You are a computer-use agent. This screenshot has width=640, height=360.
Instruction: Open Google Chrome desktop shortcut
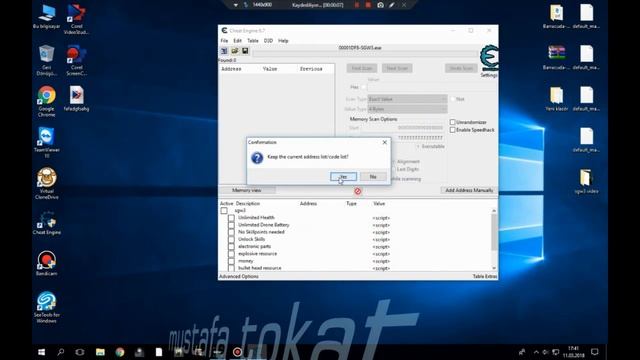pos(47,101)
